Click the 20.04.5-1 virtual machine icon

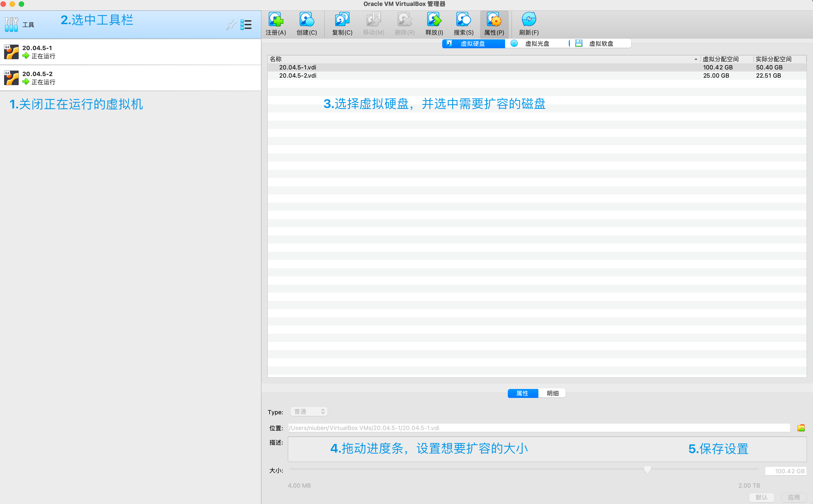[x=11, y=52]
